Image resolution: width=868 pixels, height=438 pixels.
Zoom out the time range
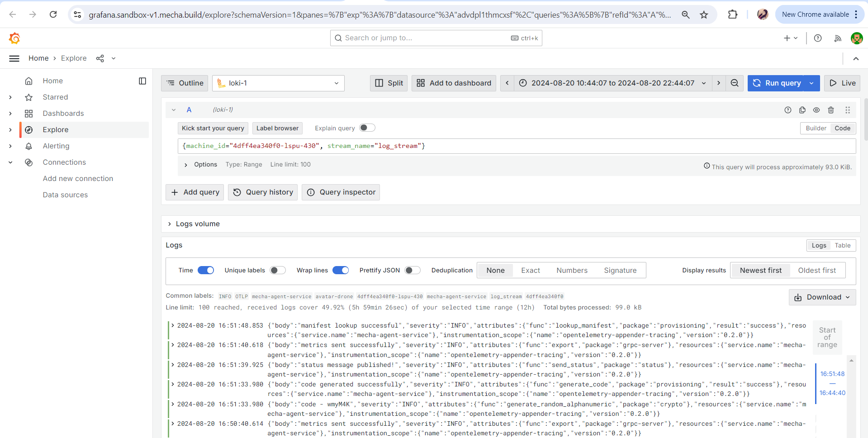(735, 83)
